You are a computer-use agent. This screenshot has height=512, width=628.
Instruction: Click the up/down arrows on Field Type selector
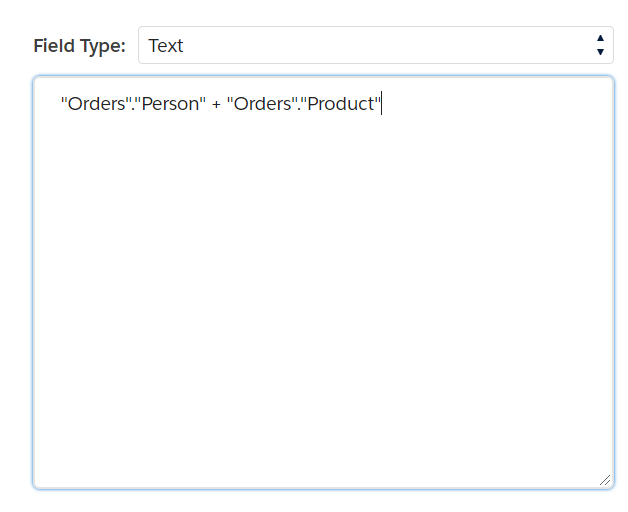[x=600, y=45]
